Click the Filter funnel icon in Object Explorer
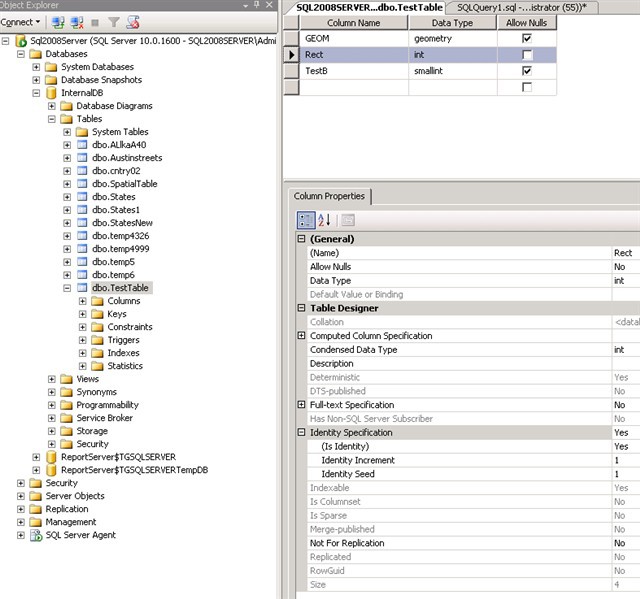Screen dimensions: 640x599 [x=113, y=21]
